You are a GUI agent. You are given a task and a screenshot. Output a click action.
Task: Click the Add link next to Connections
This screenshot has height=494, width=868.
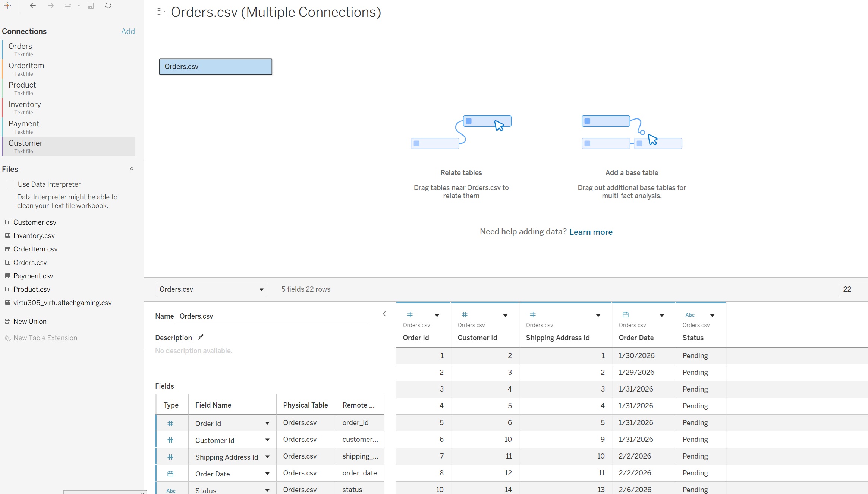[128, 31]
